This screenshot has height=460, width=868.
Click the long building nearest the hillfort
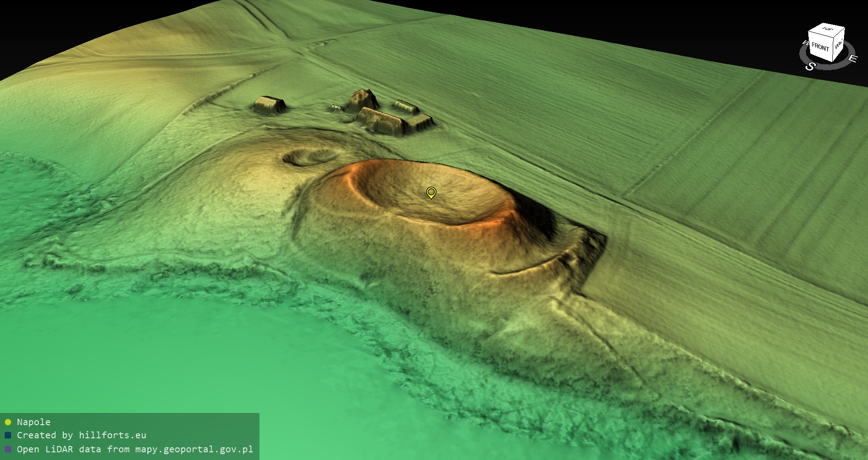381,121
